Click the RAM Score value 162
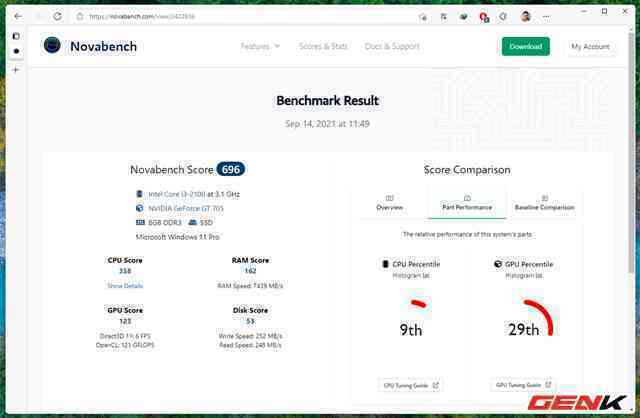 (250, 271)
